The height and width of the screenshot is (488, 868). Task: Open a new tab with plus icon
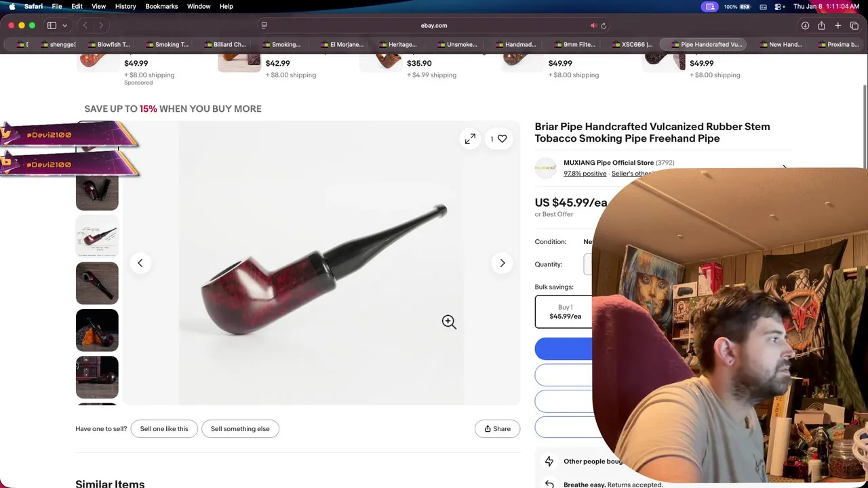838,26
